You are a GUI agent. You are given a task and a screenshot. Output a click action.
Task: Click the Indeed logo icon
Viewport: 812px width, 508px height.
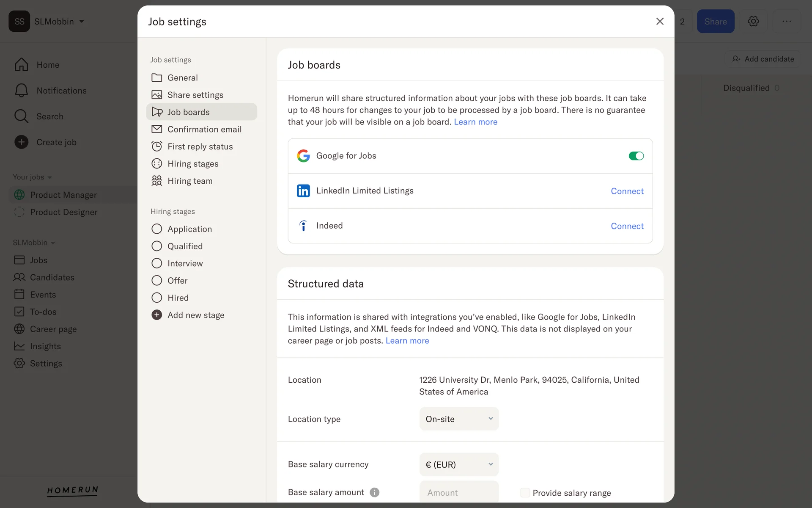click(303, 226)
